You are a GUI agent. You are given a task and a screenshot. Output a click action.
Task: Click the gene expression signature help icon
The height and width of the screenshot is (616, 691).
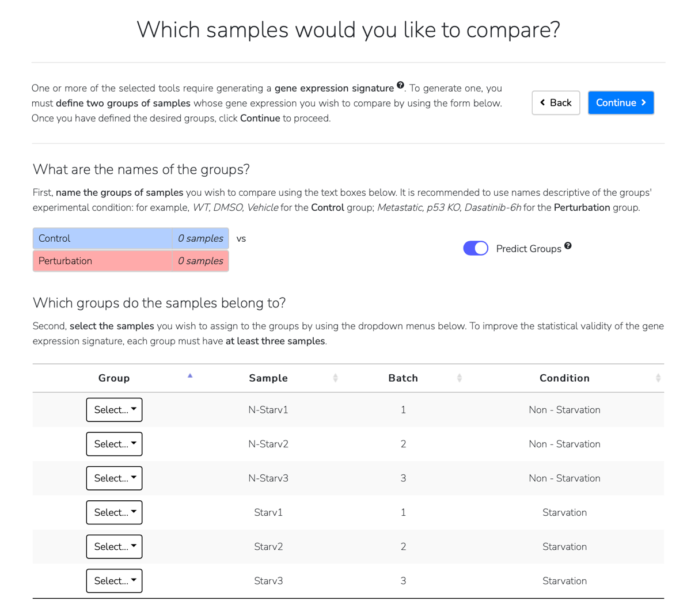[x=400, y=85]
